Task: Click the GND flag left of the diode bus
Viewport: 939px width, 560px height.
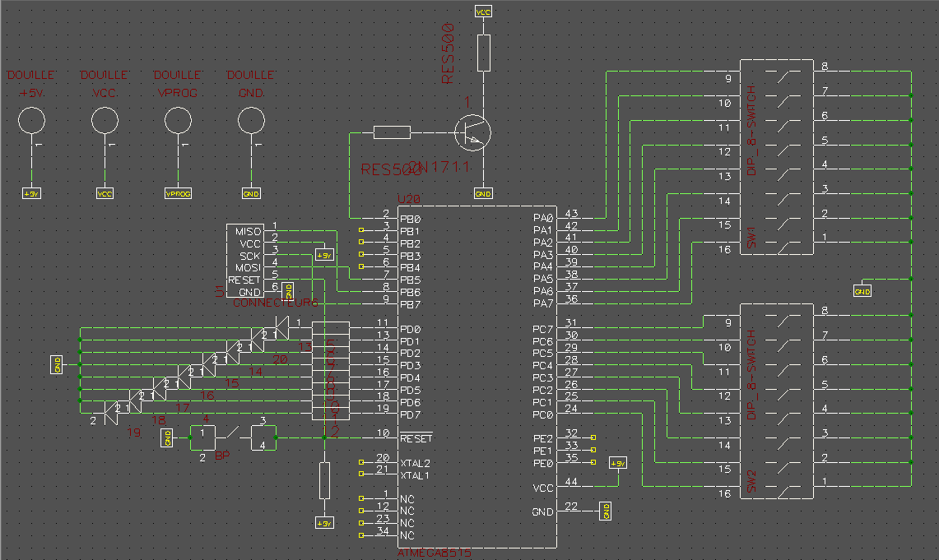Action: (x=57, y=364)
